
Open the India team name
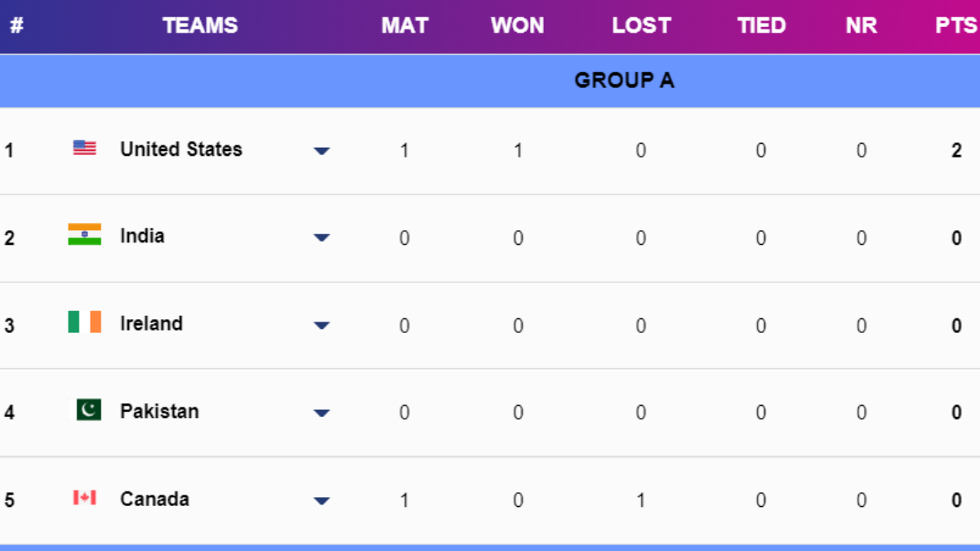142,236
